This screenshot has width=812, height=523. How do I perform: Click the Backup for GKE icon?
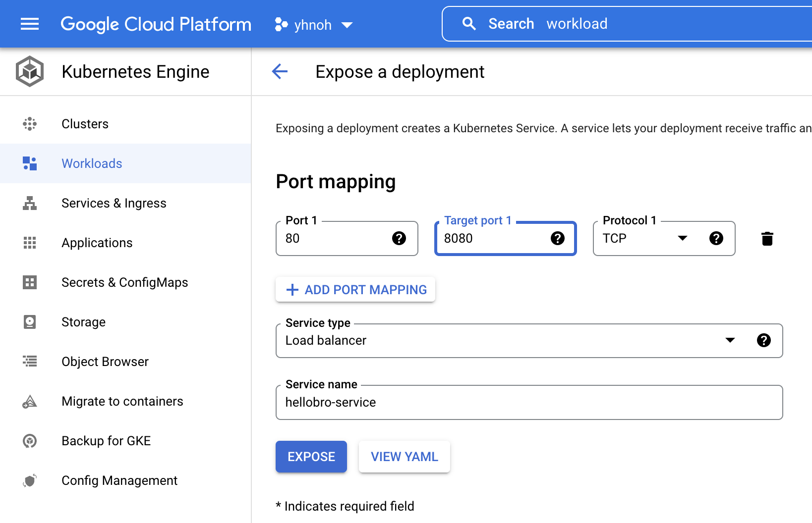[x=30, y=441]
